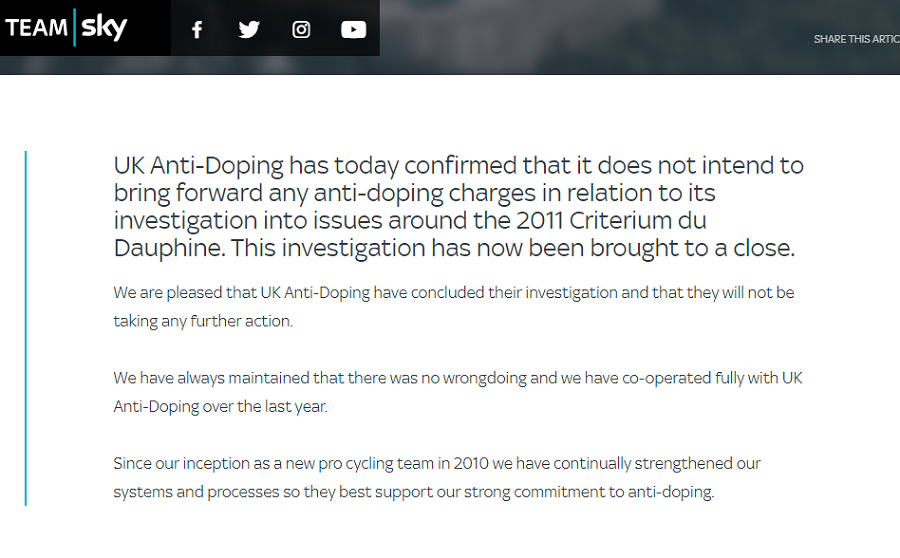Click the paragraph starting "Since our inception"

click(437, 478)
